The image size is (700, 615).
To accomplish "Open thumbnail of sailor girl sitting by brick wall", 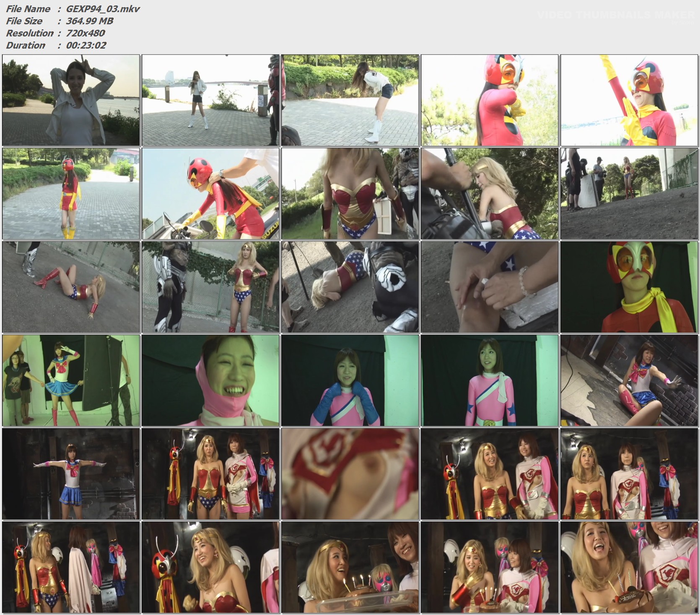I will (x=629, y=380).
